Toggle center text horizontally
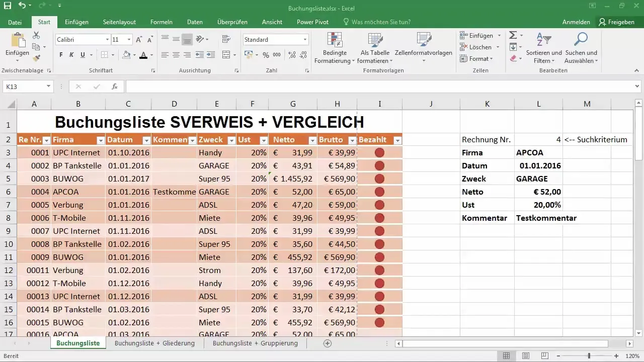Image resolution: width=644 pixels, height=362 pixels. click(x=176, y=55)
